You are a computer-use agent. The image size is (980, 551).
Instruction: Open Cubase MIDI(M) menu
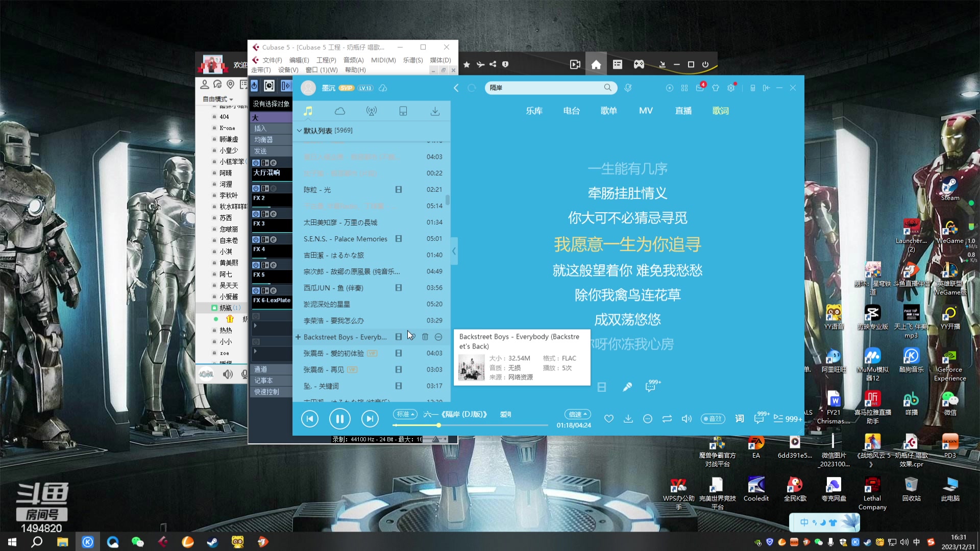383,60
